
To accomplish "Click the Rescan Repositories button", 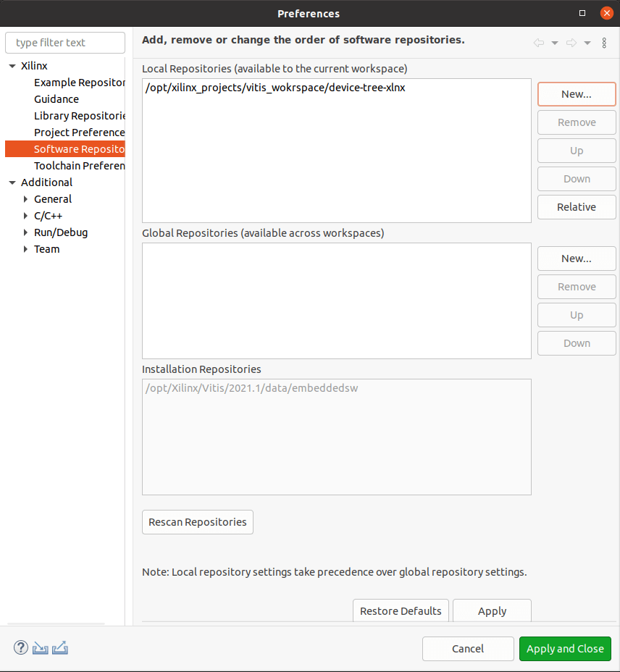I will 197,522.
